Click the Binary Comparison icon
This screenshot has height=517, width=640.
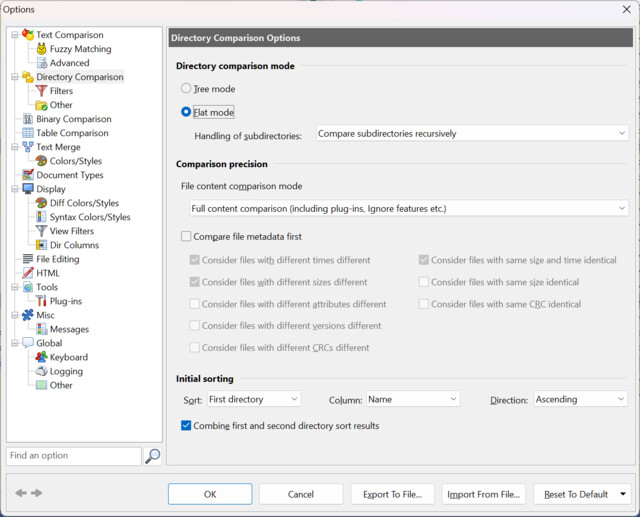pyautogui.click(x=28, y=119)
